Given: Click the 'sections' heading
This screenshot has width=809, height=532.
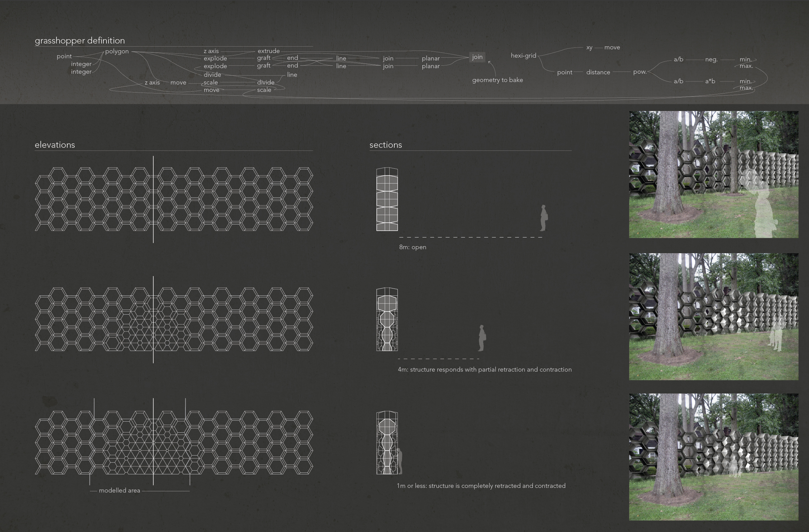Looking at the screenshot, I should tap(385, 145).
